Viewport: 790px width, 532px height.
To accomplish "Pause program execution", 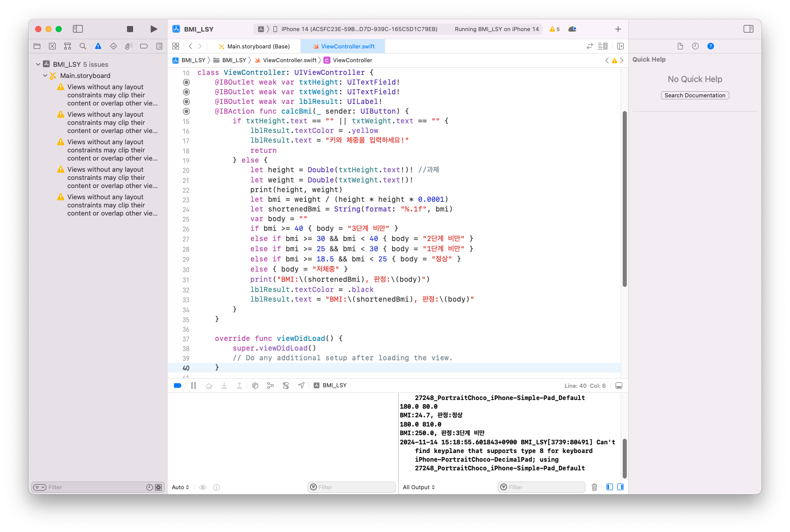I will pyautogui.click(x=193, y=386).
